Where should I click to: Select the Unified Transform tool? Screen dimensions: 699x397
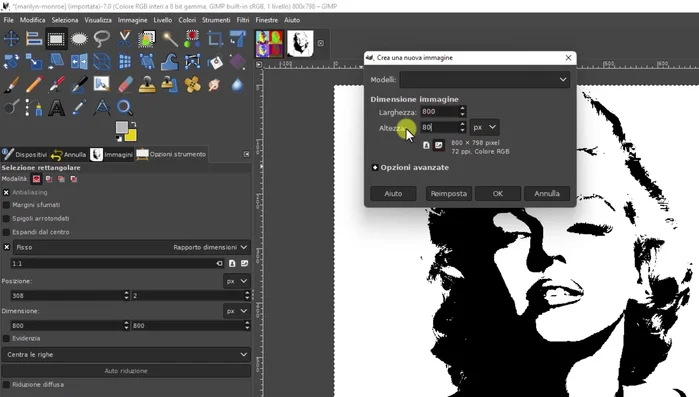(x=238, y=39)
